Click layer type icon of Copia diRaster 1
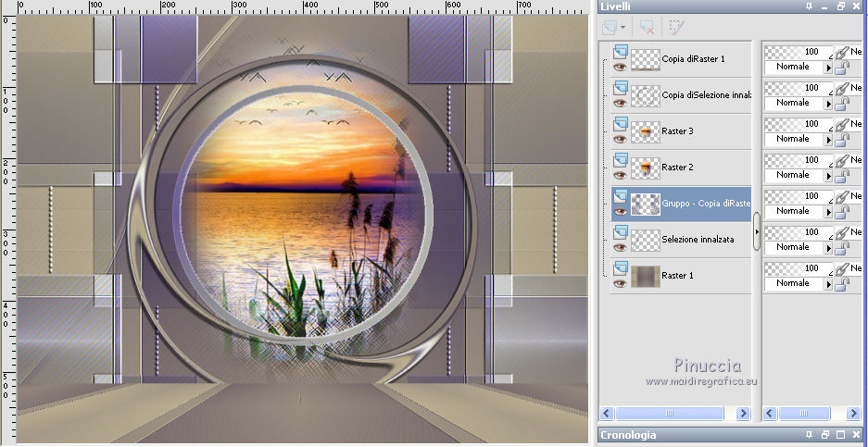 click(620, 52)
